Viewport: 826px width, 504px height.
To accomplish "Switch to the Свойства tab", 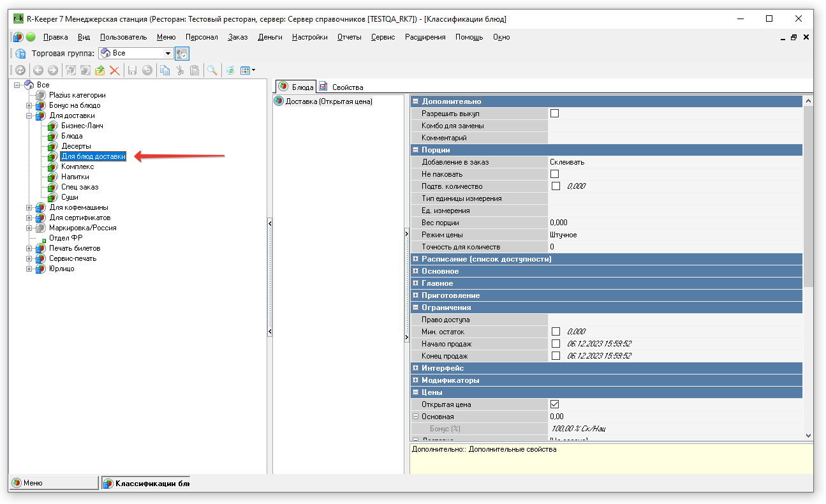I will [x=346, y=87].
